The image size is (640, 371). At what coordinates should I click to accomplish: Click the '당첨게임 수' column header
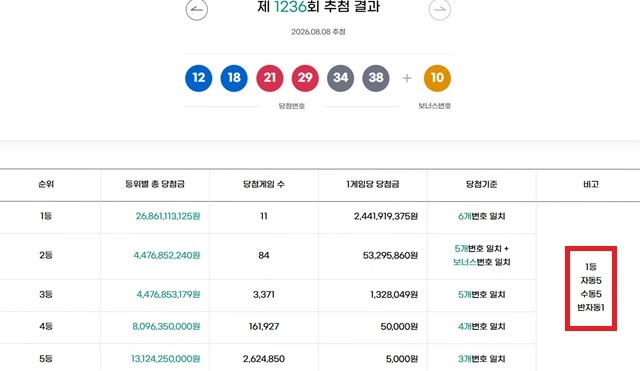[x=264, y=184]
